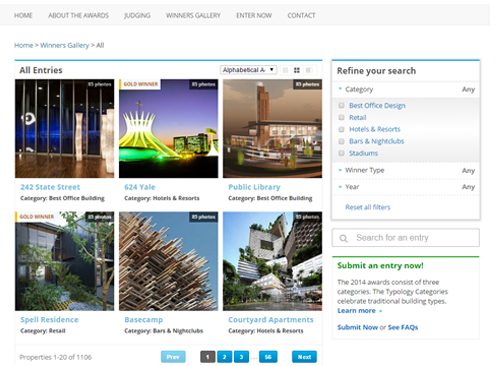Focus the Search for an entry field
Image resolution: width=497 pixels, height=366 pixels.
point(406,238)
